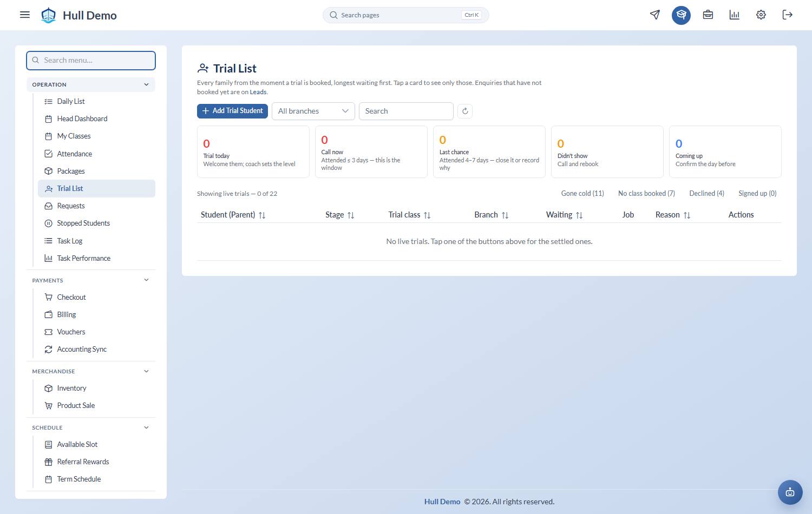This screenshot has height=514, width=812.
Task: Show Signed up (0) trials
Action: tap(757, 193)
